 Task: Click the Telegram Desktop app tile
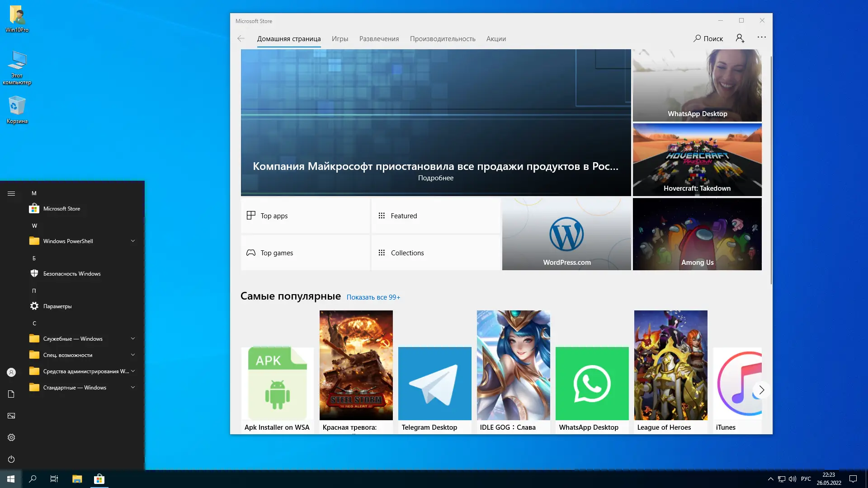pyautogui.click(x=434, y=384)
